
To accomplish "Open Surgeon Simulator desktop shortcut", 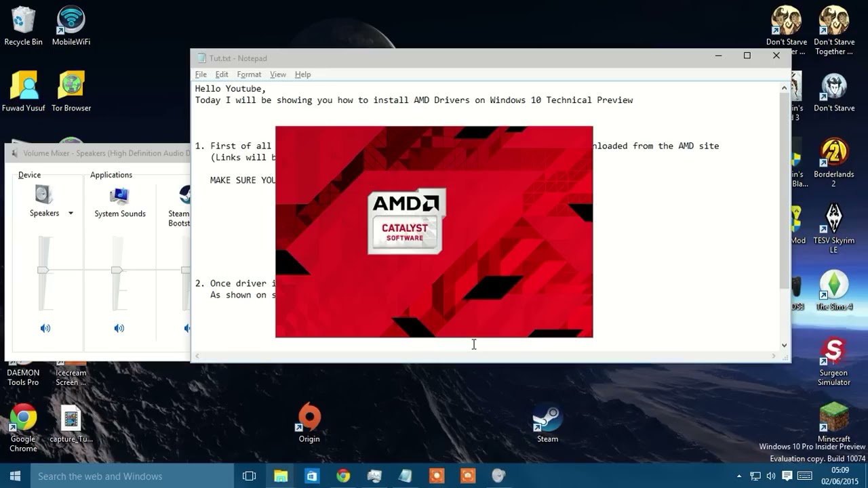I will (x=833, y=362).
